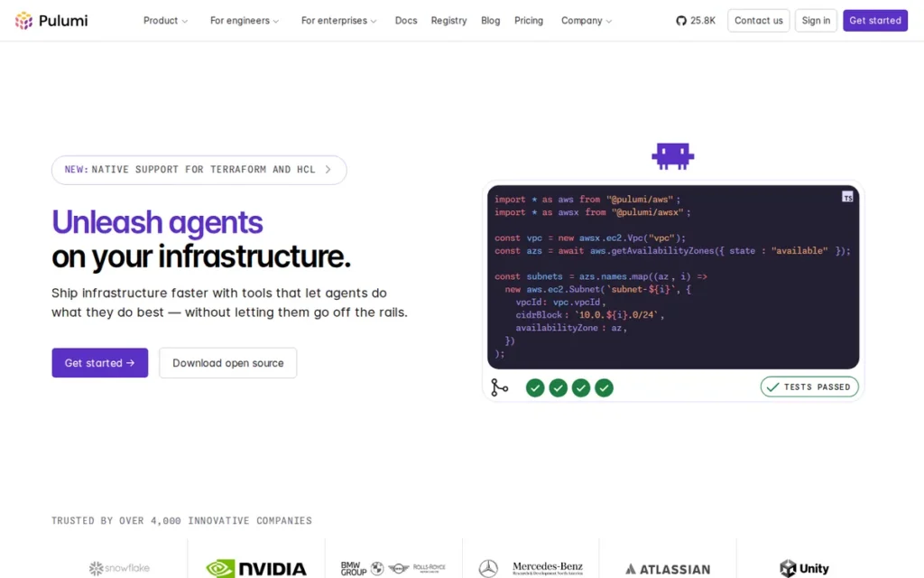924x578 pixels.
Task: Click the code line 'const vpc = new awsx.ec2.Vpc'
Action: click(590, 238)
